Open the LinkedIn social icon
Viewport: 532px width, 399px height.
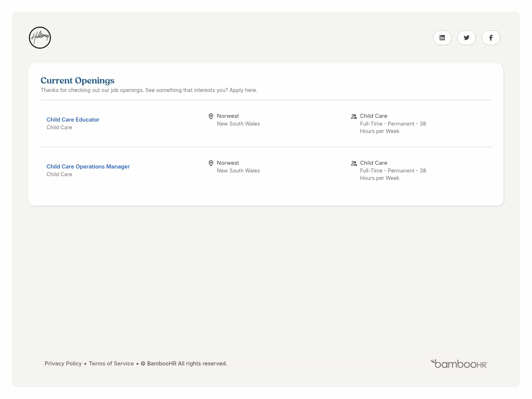[x=442, y=38]
